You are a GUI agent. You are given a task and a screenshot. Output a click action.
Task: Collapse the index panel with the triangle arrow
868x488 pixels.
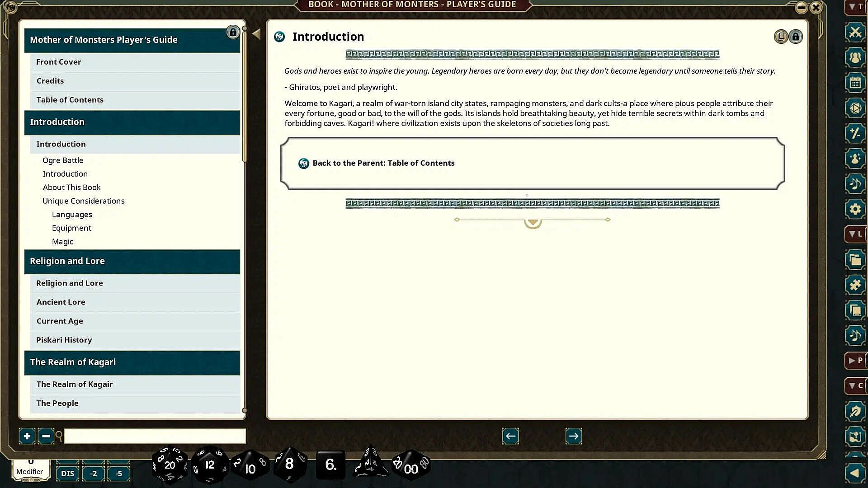[256, 34]
